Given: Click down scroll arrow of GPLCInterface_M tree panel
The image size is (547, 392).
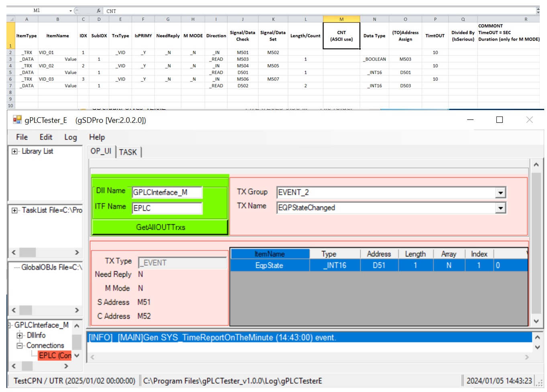Looking at the screenshot, I should pos(77,356).
